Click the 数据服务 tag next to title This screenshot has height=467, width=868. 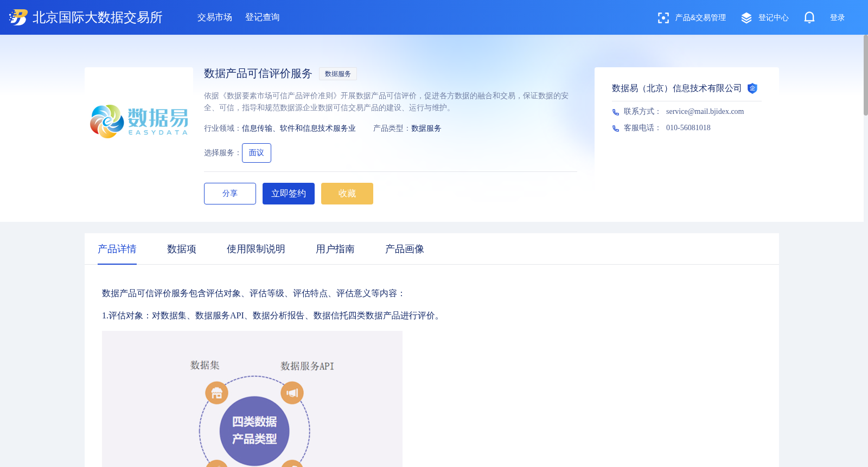coord(338,74)
